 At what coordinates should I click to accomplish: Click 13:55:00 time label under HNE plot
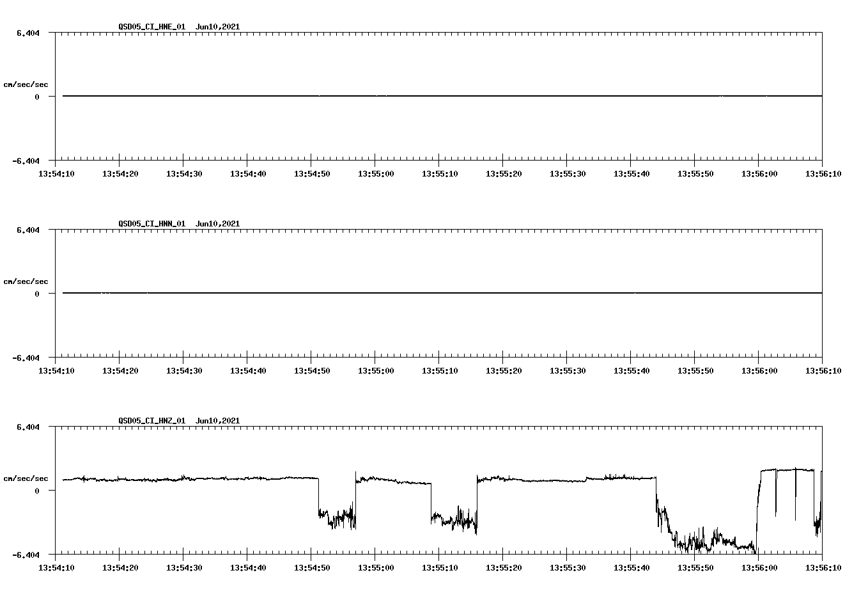375,173
